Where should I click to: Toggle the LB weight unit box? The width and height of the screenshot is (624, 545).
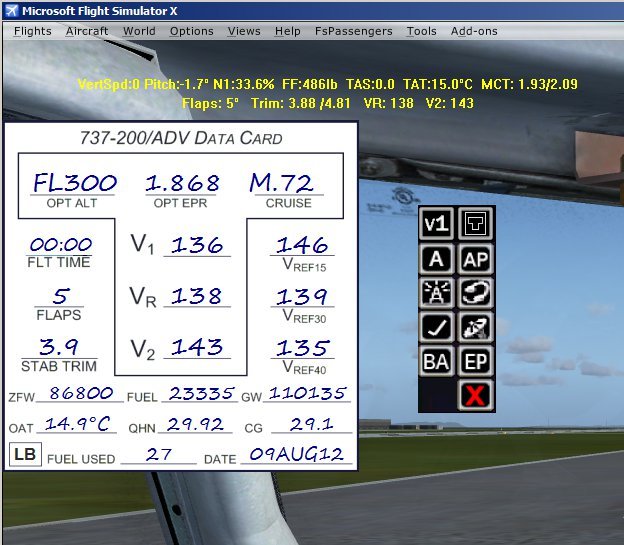pyautogui.click(x=25, y=454)
